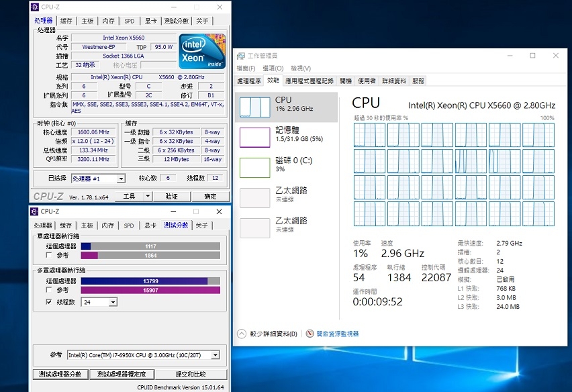Click the 開啟資源監視器 resource monitor icon
This screenshot has width=572, height=392.
[309, 334]
